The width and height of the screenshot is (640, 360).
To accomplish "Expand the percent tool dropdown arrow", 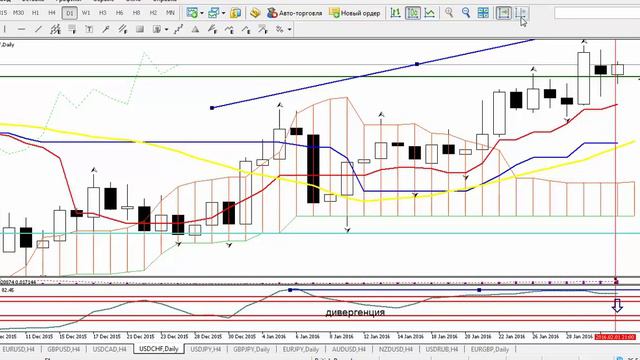I will pyautogui.click(x=289, y=29).
